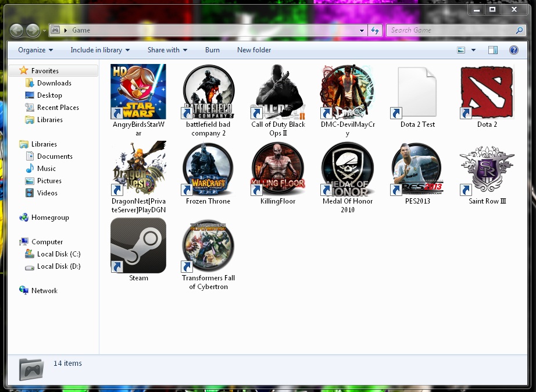Open the Videos library
Viewport: 536px width, 392px height.
(x=47, y=193)
